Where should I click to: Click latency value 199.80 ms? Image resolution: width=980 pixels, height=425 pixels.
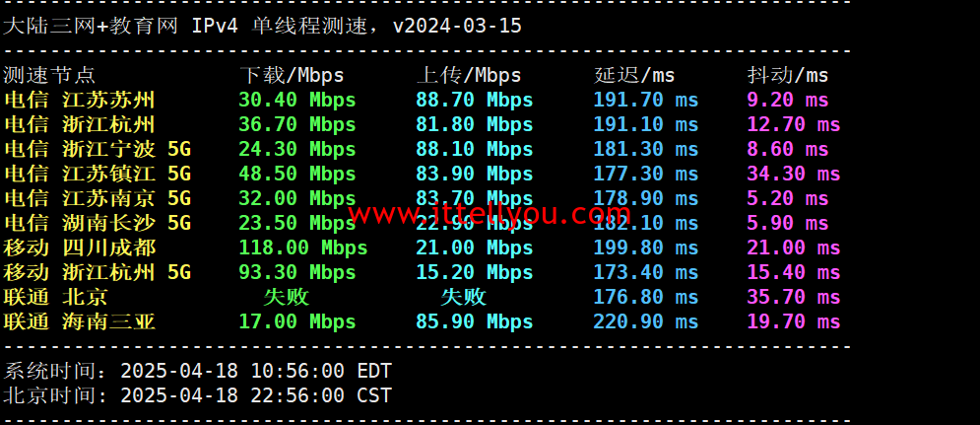(x=646, y=248)
